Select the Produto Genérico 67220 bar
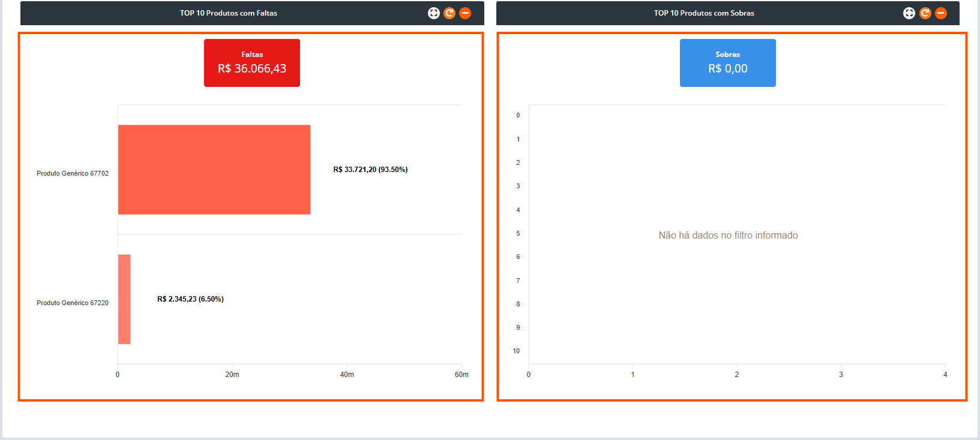 (124, 299)
